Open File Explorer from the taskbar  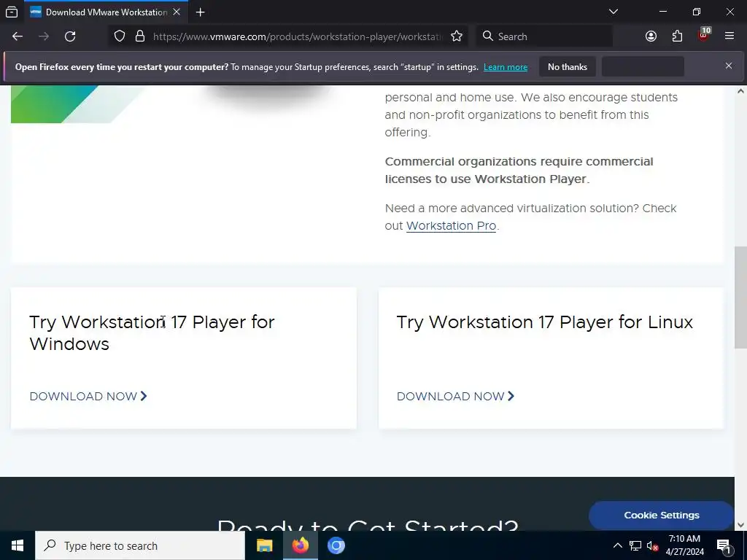pyautogui.click(x=264, y=545)
